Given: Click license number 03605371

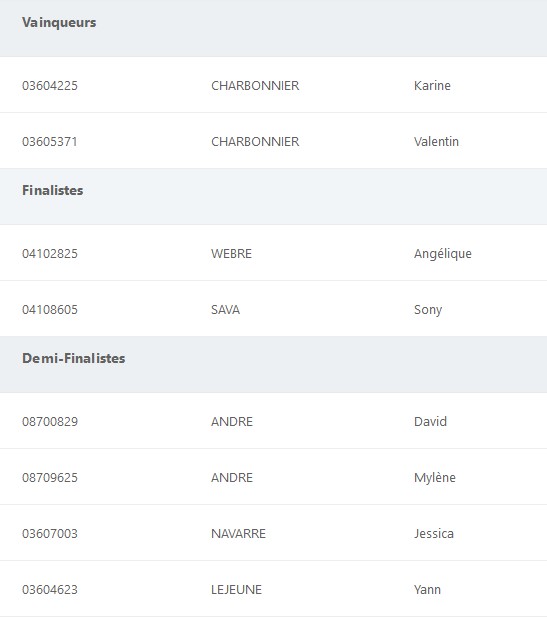Looking at the screenshot, I should point(50,141).
